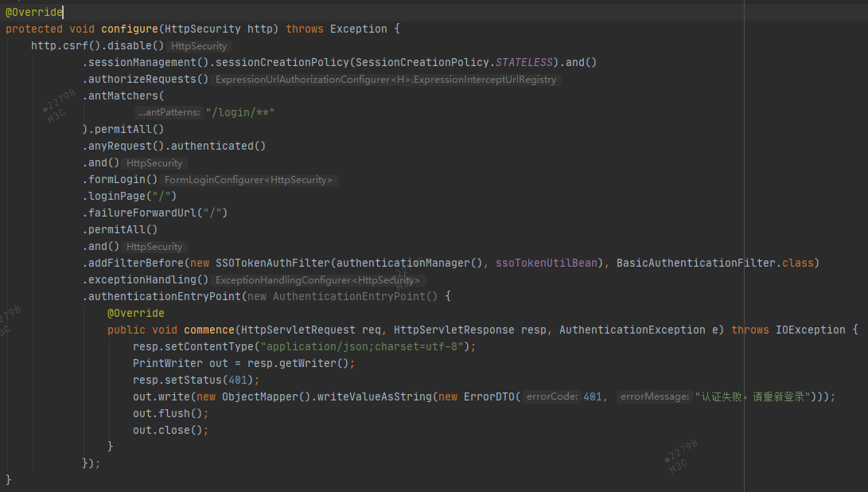The height and width of the screenshot is (492, 868).
Task: Click anyRequest().authenticated() line
Action: tap(174, 146)
